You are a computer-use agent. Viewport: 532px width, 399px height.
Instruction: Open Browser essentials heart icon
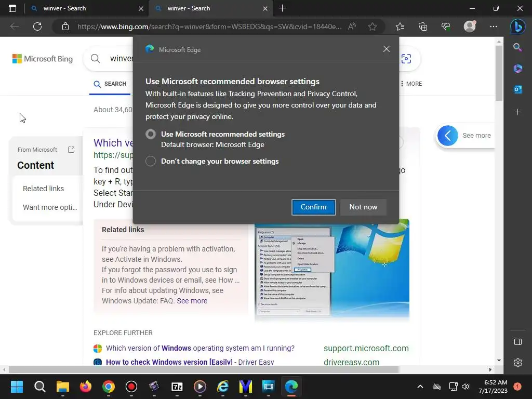coord(446,26)
